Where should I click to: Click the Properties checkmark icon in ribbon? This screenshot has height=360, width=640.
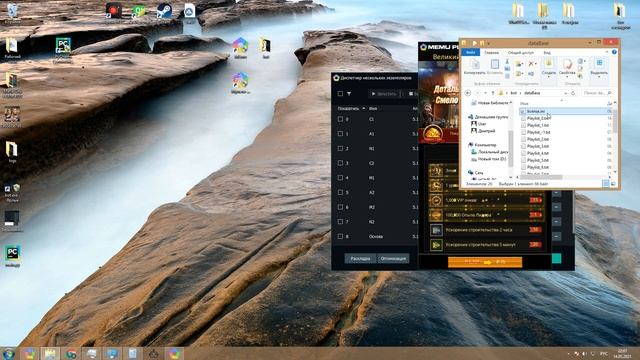click(567, 64)
